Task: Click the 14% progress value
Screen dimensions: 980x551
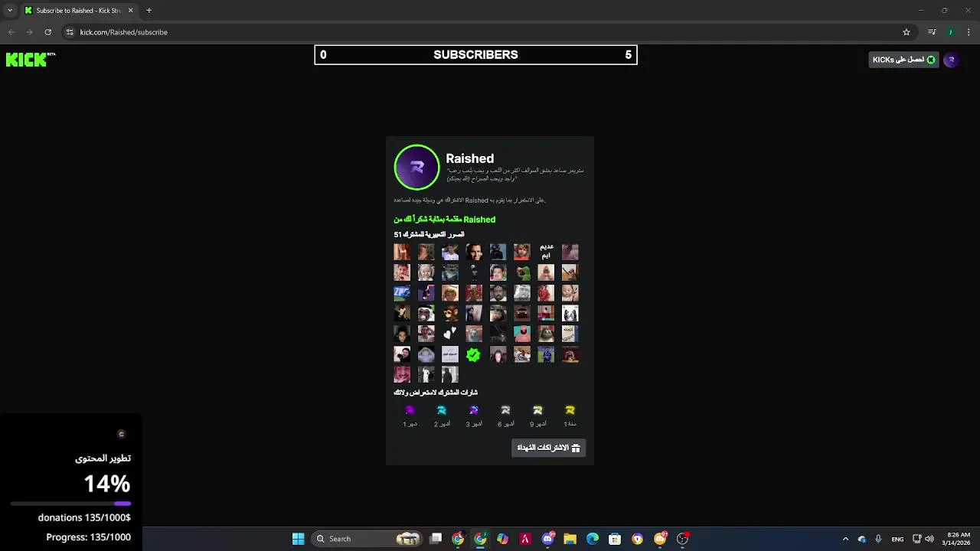Action: (x=106, y=484)
